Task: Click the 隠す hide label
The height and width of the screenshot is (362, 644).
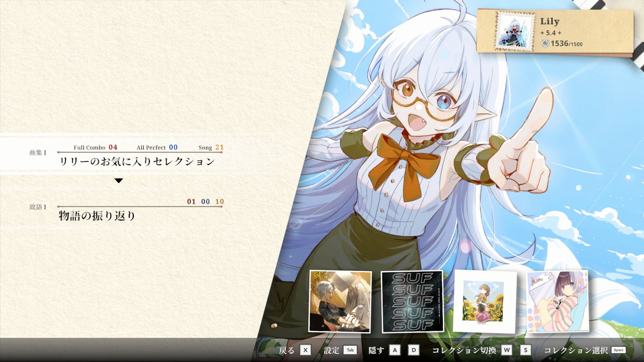Action: click(376, 350)
